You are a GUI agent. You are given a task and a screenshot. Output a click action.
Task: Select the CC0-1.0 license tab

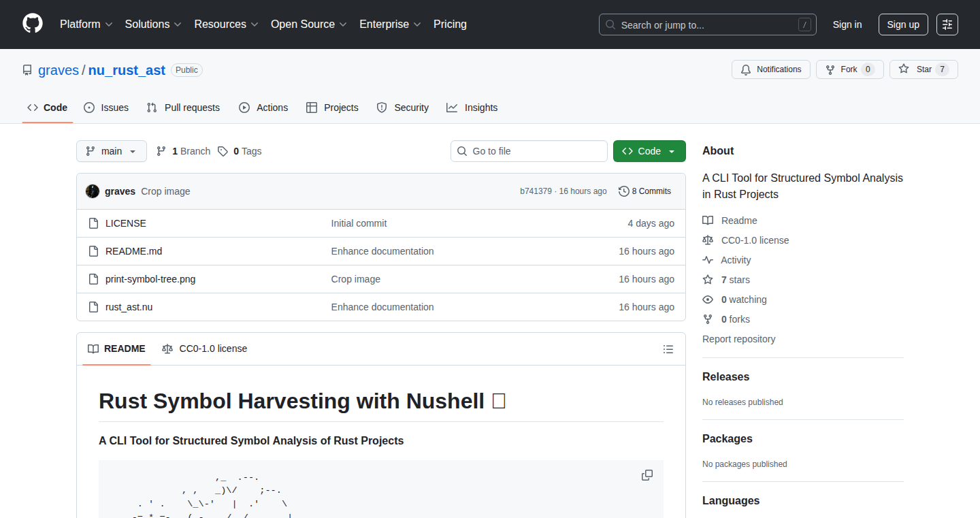204,349
